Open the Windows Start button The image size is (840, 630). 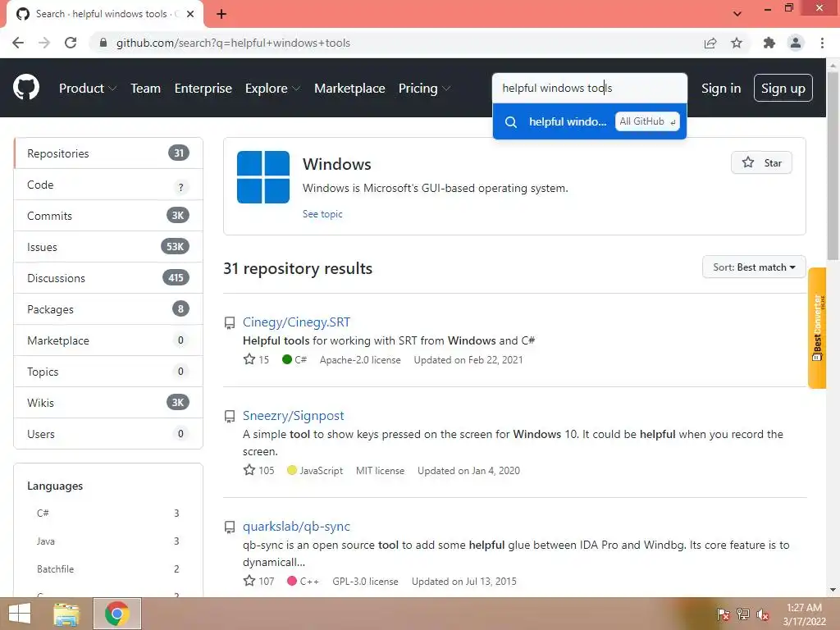pos(20,614)
